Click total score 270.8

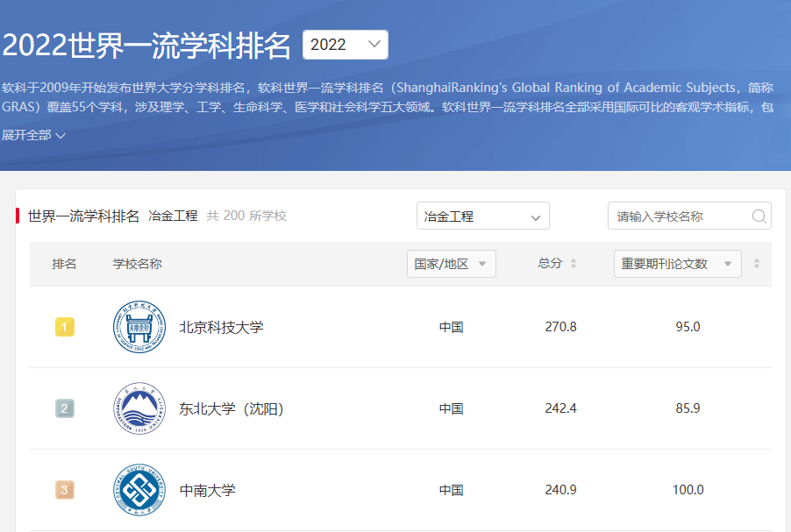pyautogui.click(x=560, y=327)
